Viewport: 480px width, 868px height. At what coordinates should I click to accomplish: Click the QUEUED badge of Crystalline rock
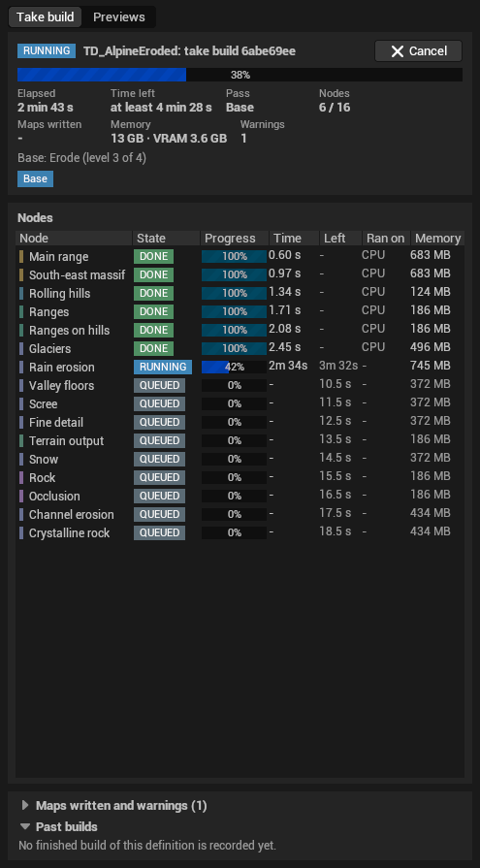[x=159, y=532]
